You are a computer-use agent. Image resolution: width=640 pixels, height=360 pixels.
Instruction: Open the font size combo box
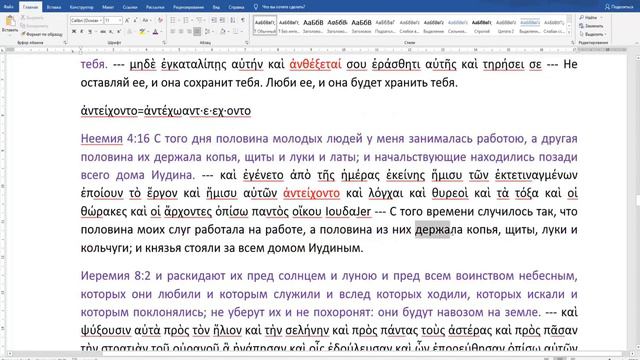tap(113, 20)
